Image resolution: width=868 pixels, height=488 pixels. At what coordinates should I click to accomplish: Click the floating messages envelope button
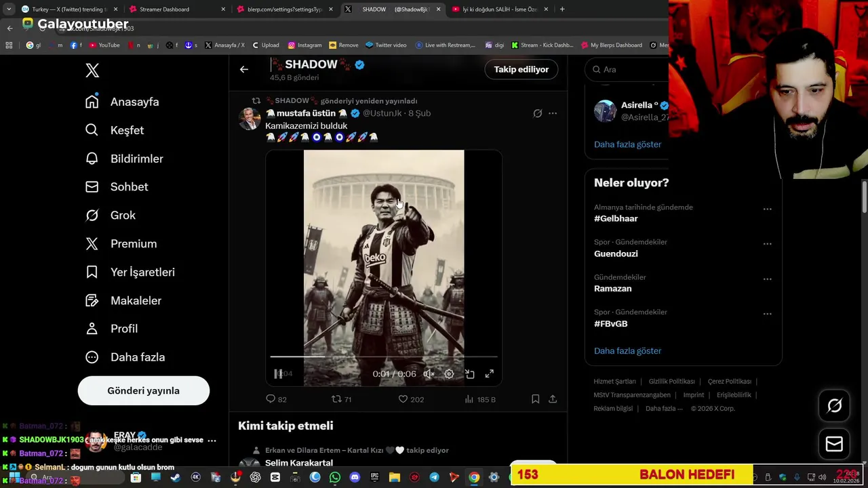point(835,445)
